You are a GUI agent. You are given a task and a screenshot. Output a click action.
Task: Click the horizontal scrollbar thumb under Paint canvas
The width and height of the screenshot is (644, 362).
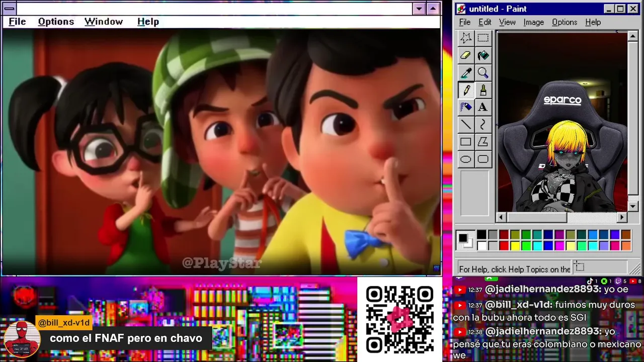click(536, 217)
